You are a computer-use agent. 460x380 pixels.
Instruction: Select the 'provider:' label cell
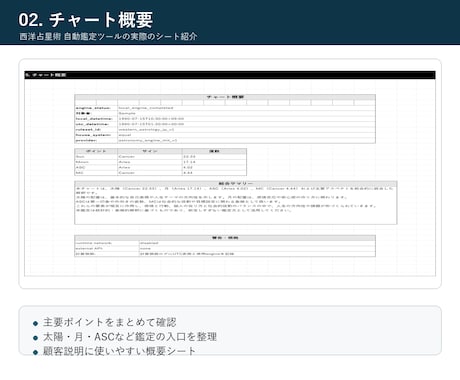[x=96, y=140]
